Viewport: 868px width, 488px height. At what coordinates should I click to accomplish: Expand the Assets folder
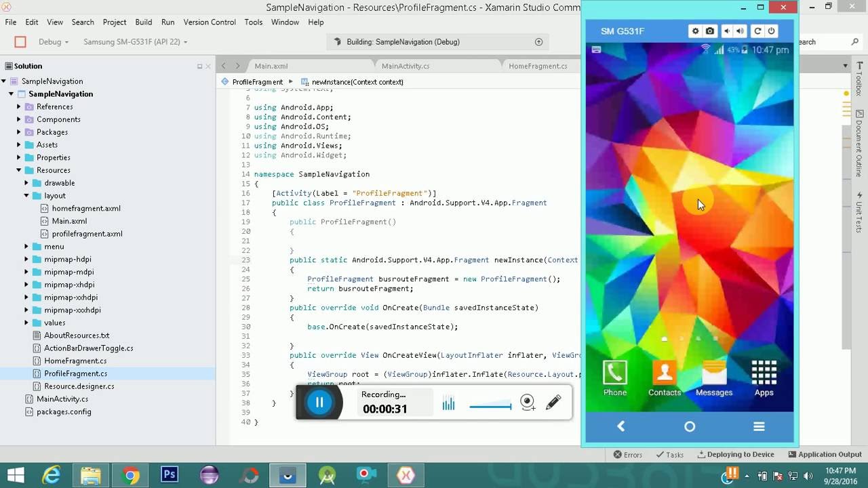coord(19,145)
